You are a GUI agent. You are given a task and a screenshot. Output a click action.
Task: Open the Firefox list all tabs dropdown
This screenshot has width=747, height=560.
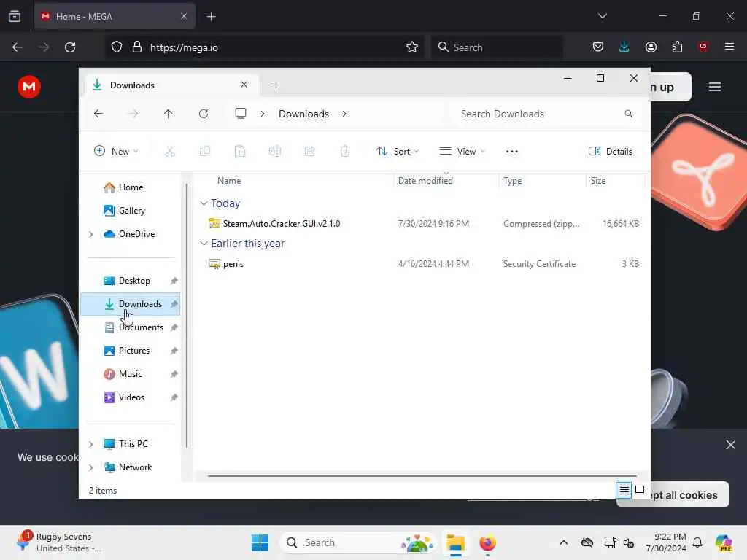(x=602, y=16)
